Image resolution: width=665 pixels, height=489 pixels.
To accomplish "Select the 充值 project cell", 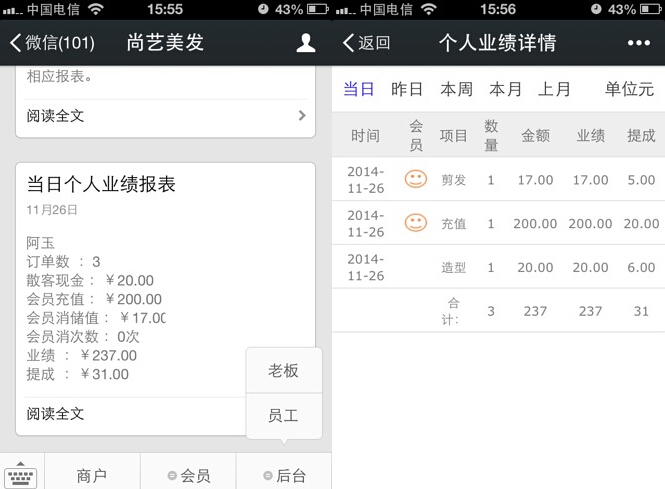I will coord(453,224).
